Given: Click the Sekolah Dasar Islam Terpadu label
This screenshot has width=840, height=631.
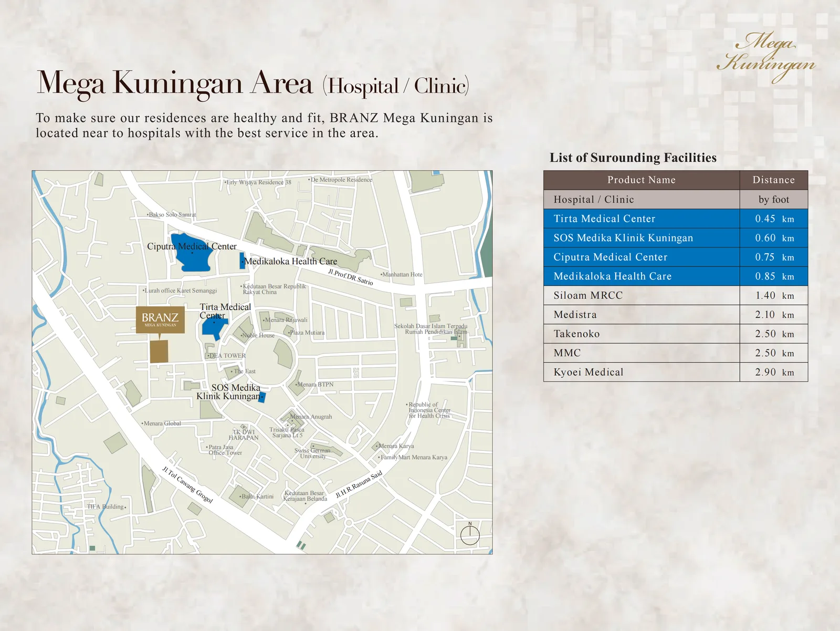Looking at the screenshot, I should coord(431,329).
